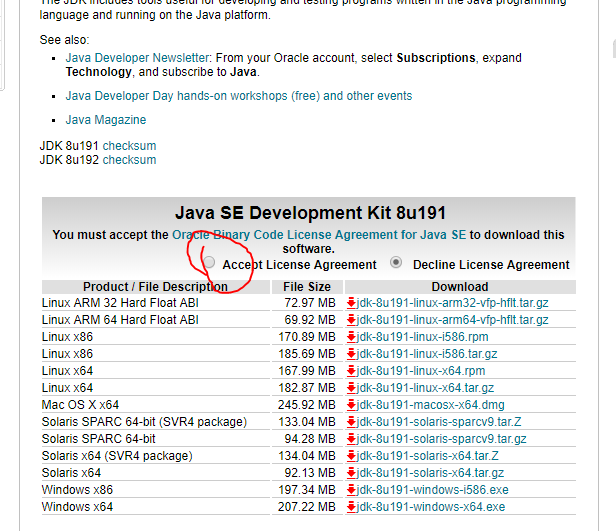Click the File Size column header
The width and height of the screenshot is (616, 531).
[x=307, y=287]
